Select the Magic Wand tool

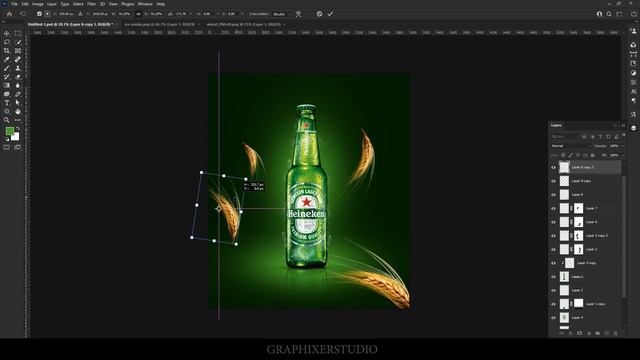18,42
